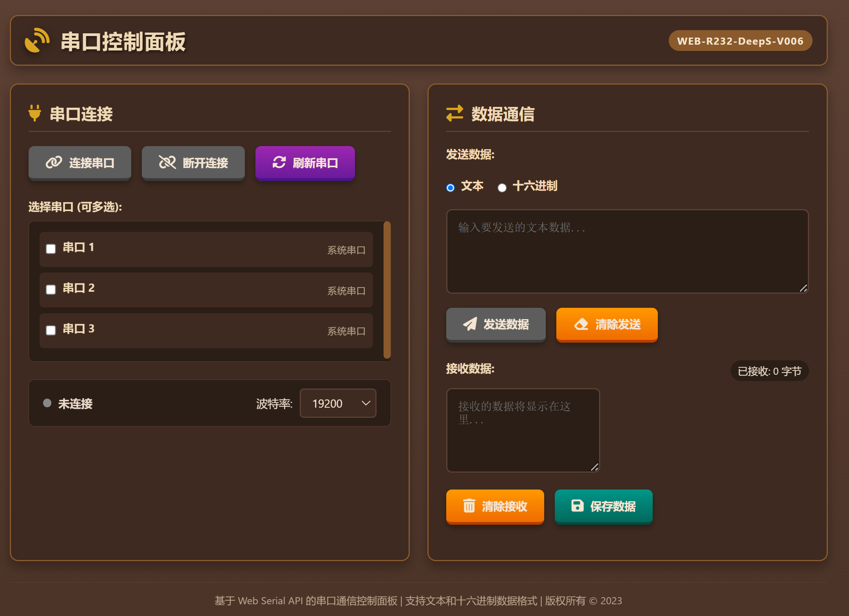Screen dimensions: 849x616
Task: Click the plug icon beside 串口连接
Action: click(35, 113)
